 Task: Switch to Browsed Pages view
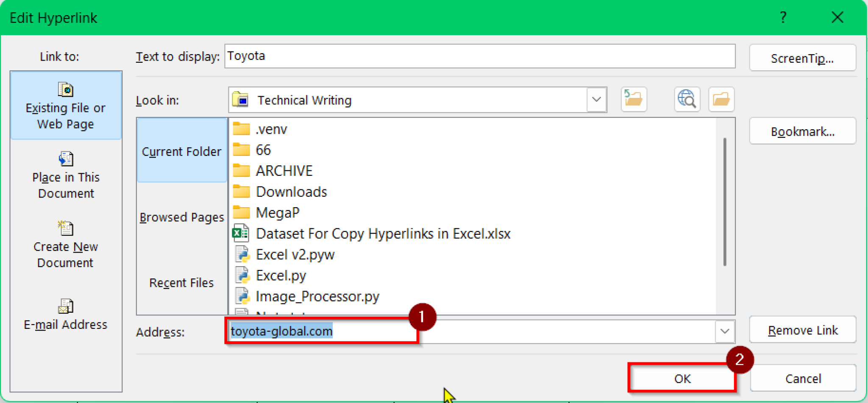181,217
